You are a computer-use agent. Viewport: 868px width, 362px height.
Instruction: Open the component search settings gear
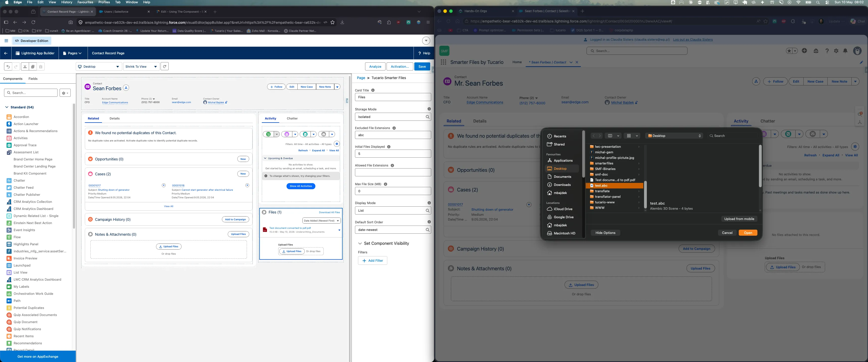(x=65, y=93)
